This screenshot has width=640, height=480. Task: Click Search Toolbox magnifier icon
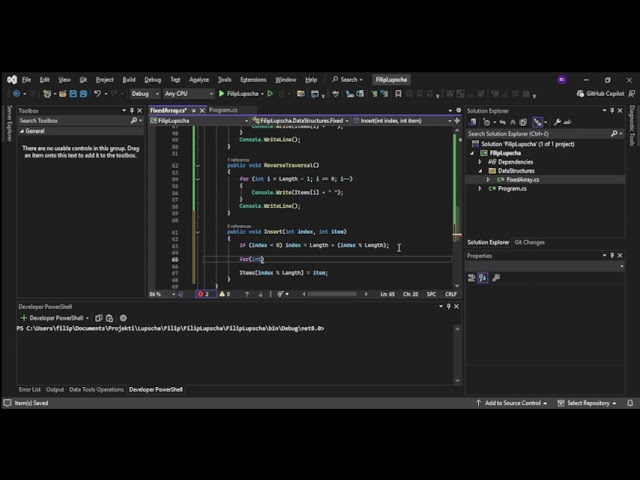click(134, 120)
